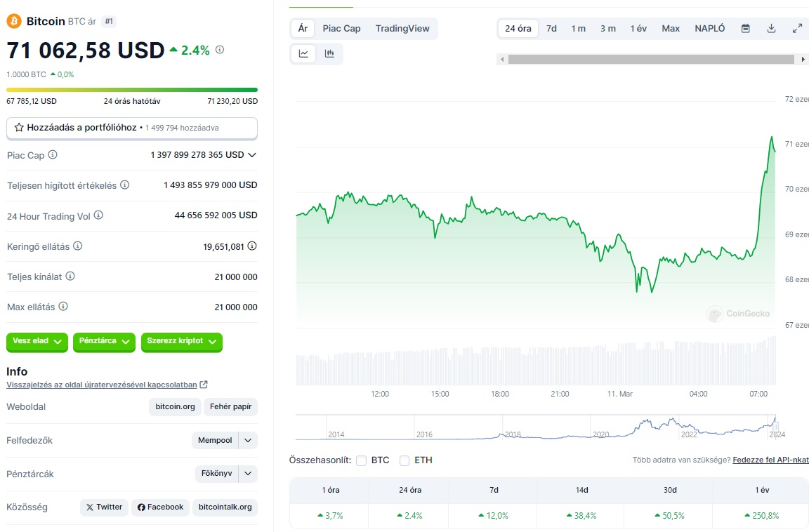Click the 24h price range bar
809x532 pixels.
(132, 90)
